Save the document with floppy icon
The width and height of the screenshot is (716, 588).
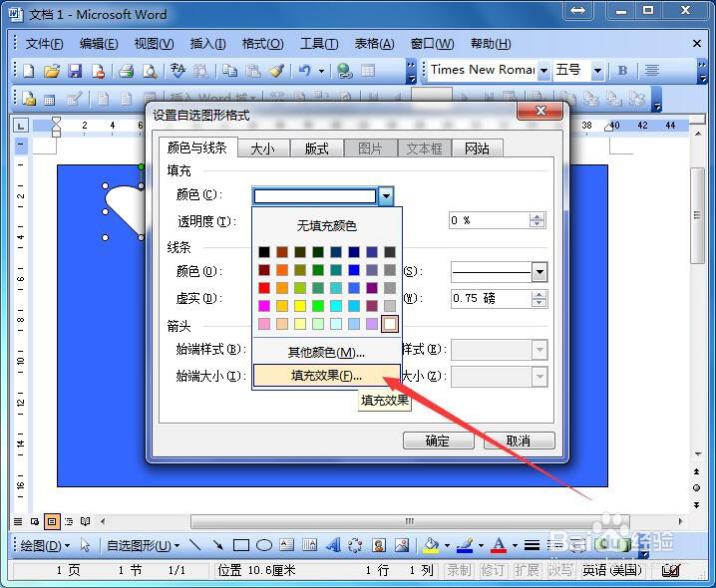[75, 71]
